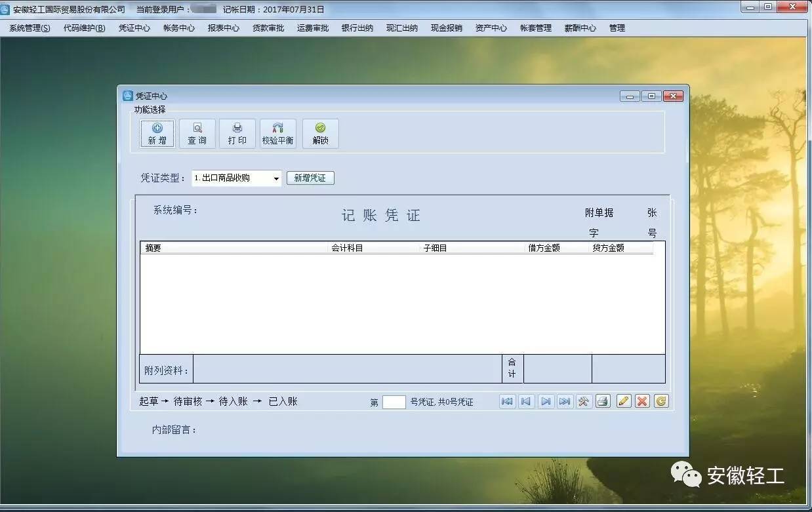The width and height of the screenshot is (812, 512).
Task: Jump to the last voucher record
Action: (565, 401)
